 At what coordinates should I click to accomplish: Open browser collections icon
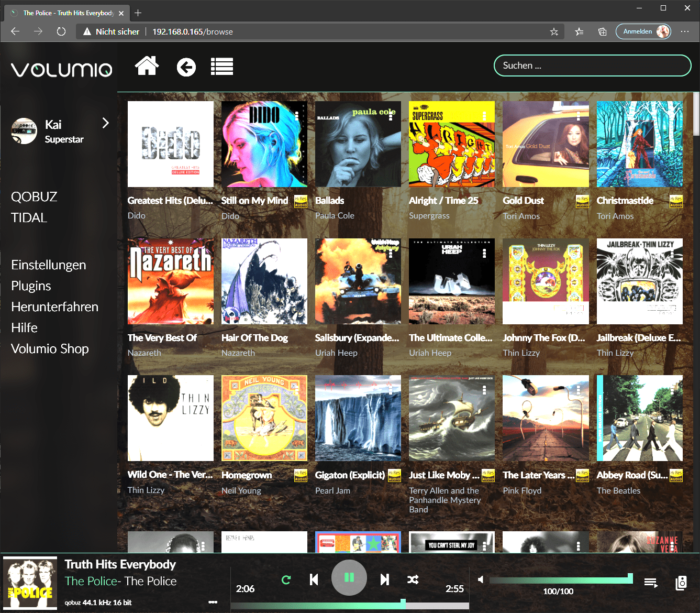click(x=603, y=31)
